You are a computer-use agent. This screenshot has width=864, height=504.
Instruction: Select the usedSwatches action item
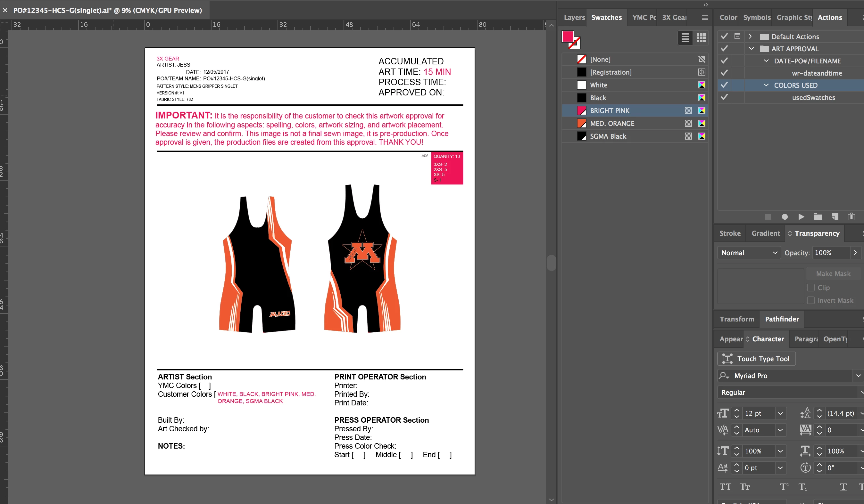coord(813,98)
